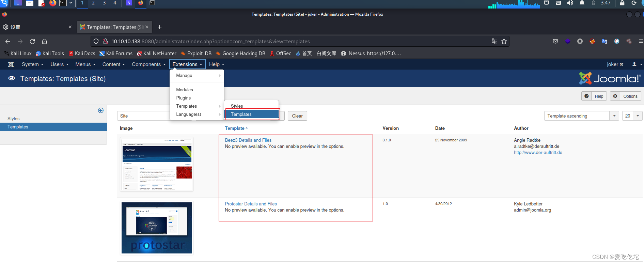The image size is (644, 263).
Task: Click the Firefox back arrow
Action: pyautogui.click(x=8, y=41)
